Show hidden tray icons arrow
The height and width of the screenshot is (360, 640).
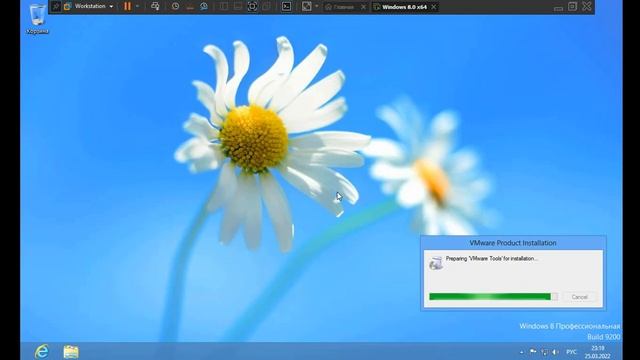click(521, 352)
